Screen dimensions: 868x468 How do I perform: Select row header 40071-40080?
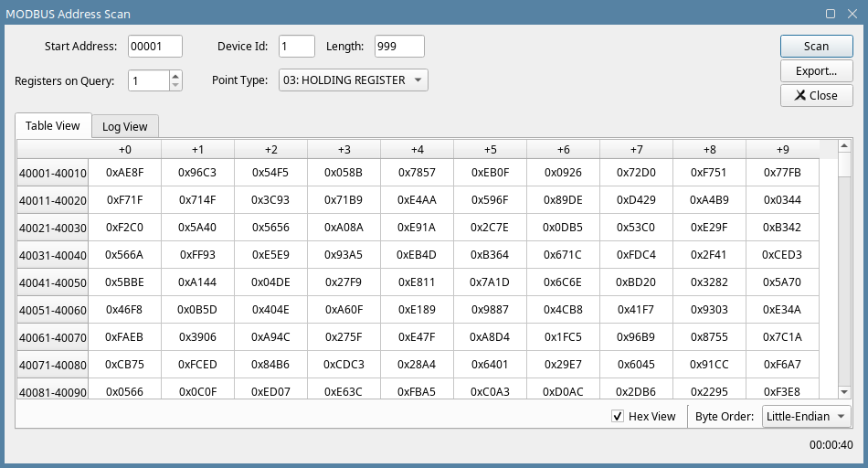(53, 365)
